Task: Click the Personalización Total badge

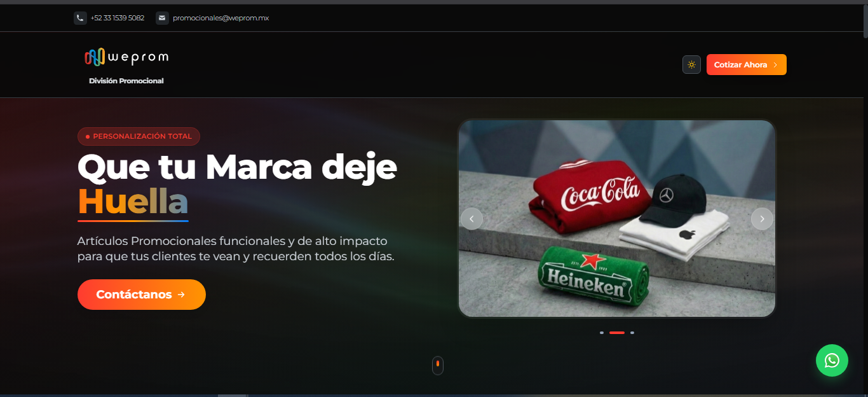Action: tap(139, 136)
